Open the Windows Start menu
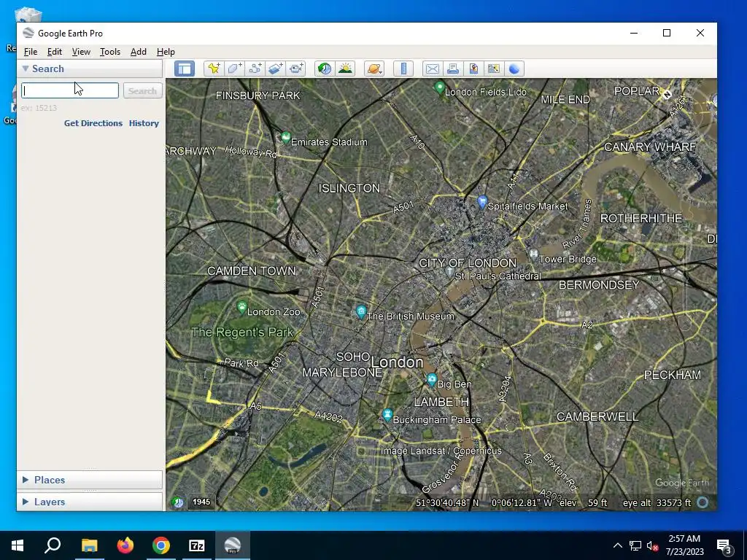The width and height of the screenshot is (747, 560). coord(18,545)
